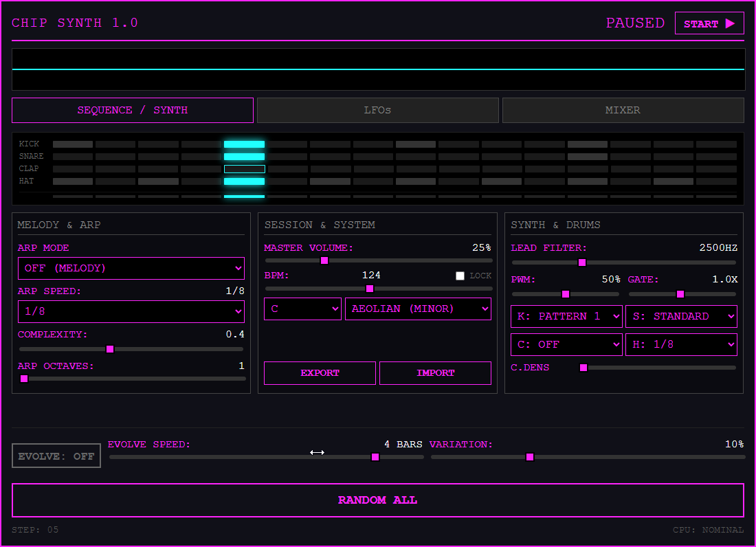Adjust the VARIATION slider
The height and width of the screenshot is (547, 756).
coord(588,457)
